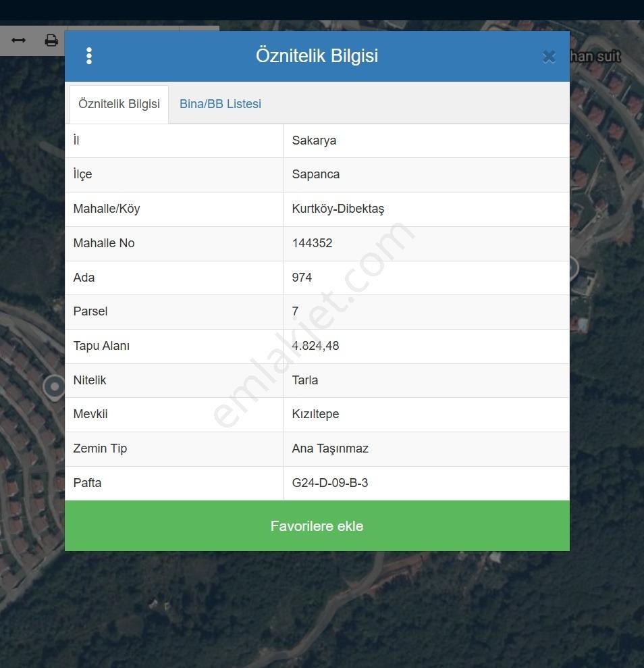Select Mahalle No value 144352
The image size is (644, 668).
(x=312, y=243)
